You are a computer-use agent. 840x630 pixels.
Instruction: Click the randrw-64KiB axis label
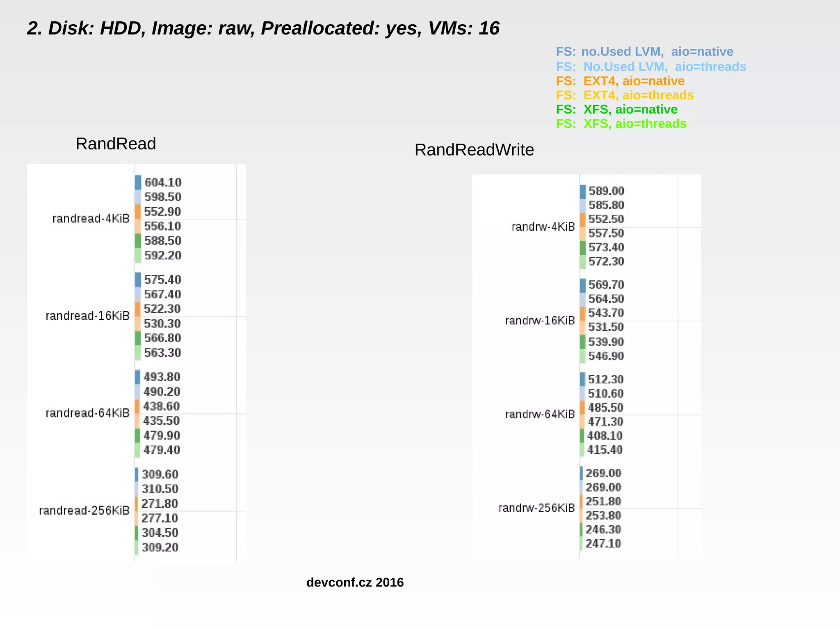pos(540,414)
